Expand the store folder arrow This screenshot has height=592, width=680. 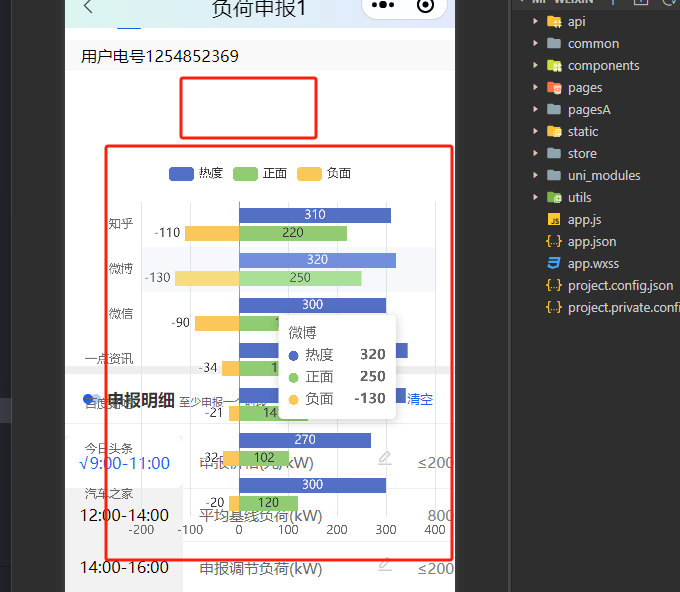click(x=535, y=153)
